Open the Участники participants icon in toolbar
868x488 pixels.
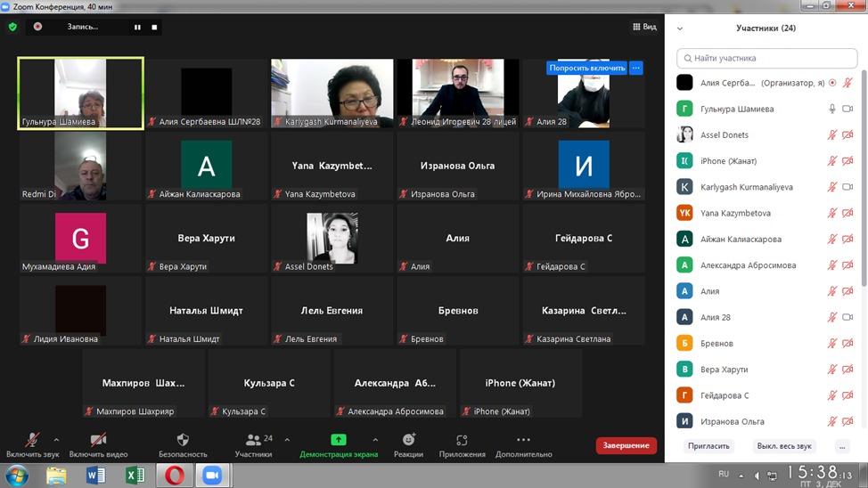253,440
